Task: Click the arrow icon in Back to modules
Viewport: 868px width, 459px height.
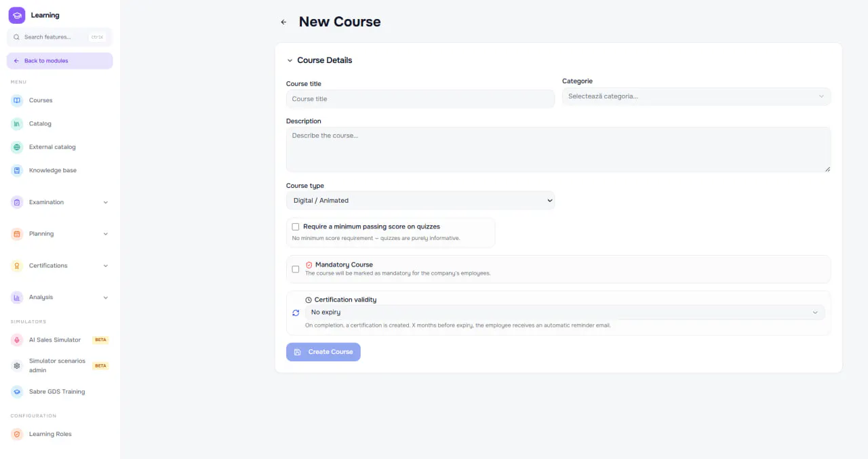Action: pyautogui.click(x=16, y=61)
